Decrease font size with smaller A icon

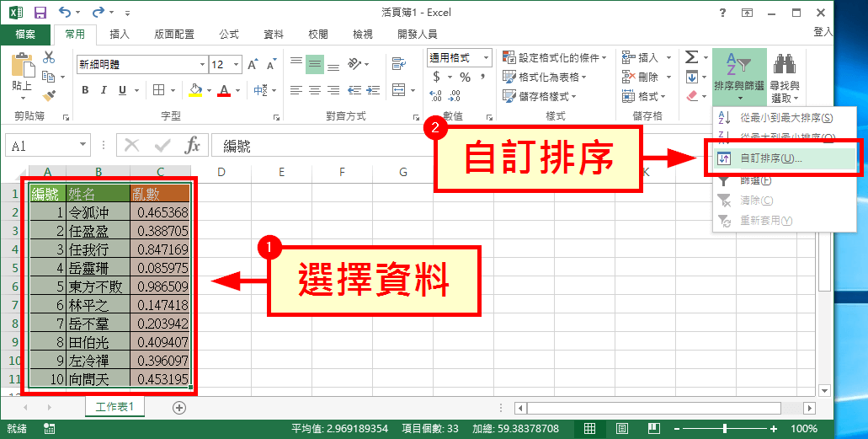click(271, 65)
